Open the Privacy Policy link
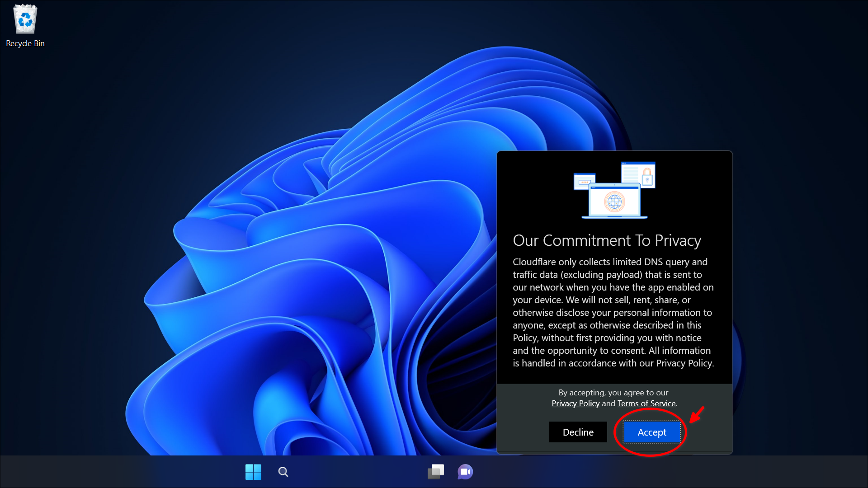Screen dimensions: 868x488 click(x=576, y=404)
